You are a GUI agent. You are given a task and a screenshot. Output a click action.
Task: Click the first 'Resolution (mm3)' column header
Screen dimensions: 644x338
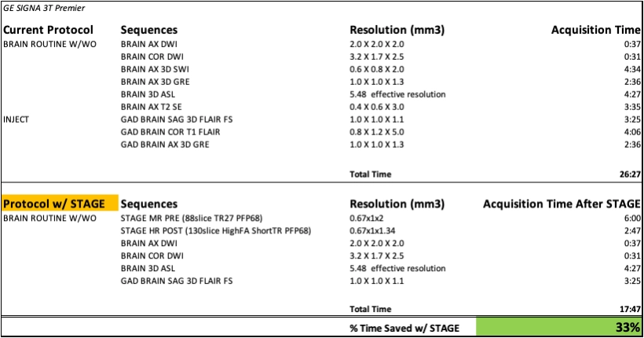pos(397,30)
